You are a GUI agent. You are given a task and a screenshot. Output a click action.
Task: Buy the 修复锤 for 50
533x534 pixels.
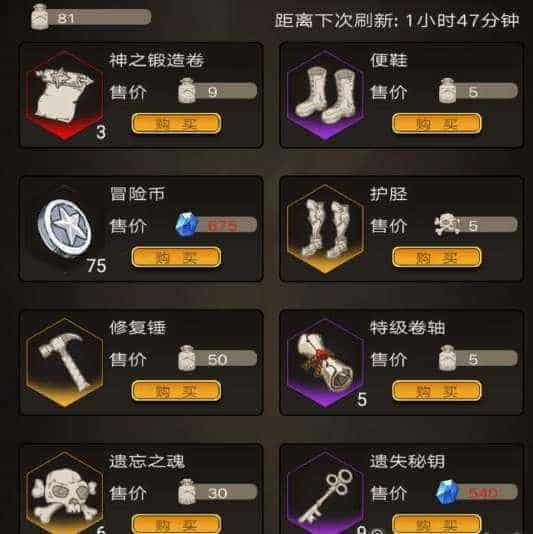(x=176, y=391)
